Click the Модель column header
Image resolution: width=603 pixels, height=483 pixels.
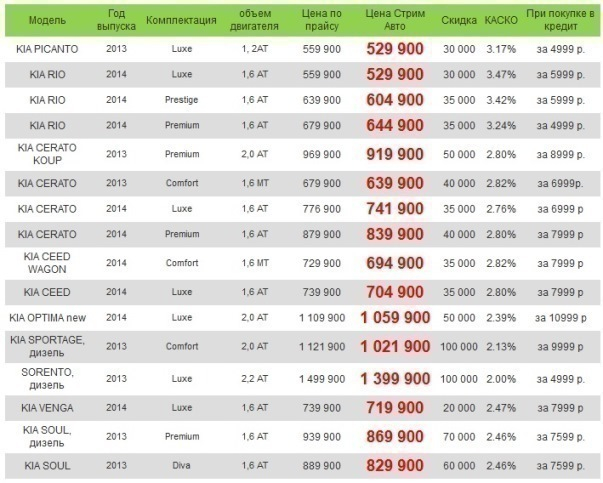47,20
